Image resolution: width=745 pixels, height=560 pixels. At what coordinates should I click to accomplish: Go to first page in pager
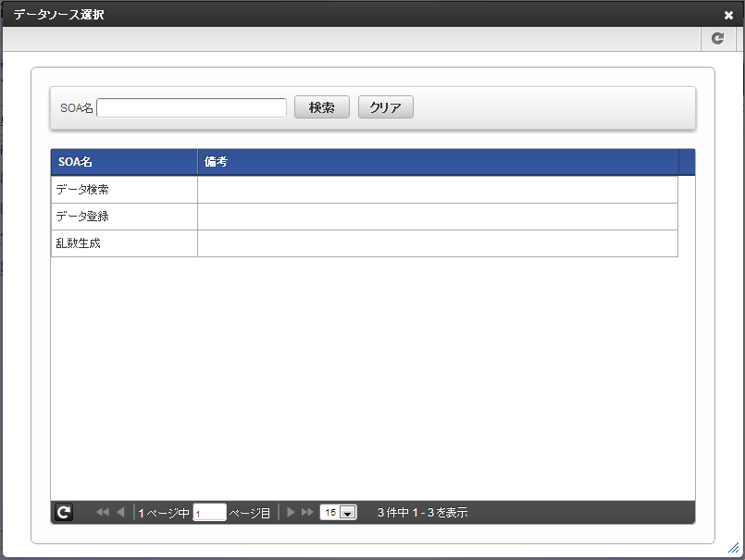(102, 512)
